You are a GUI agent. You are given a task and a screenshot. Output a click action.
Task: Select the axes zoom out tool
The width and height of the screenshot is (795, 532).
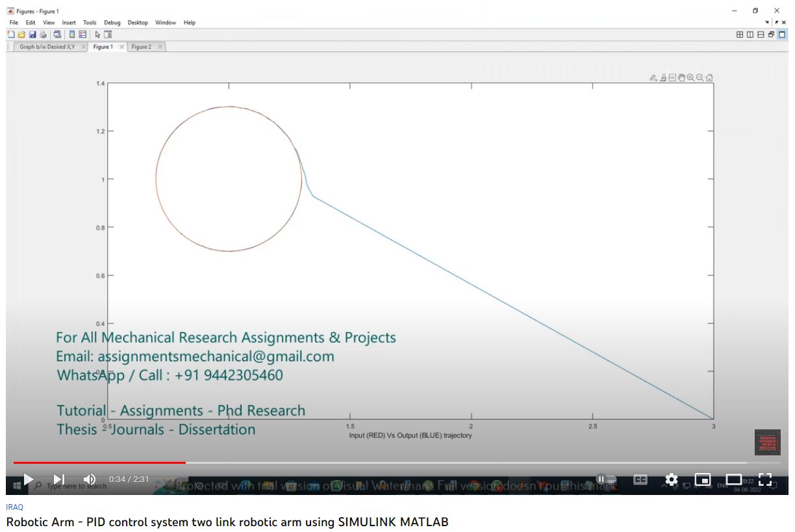700,77
